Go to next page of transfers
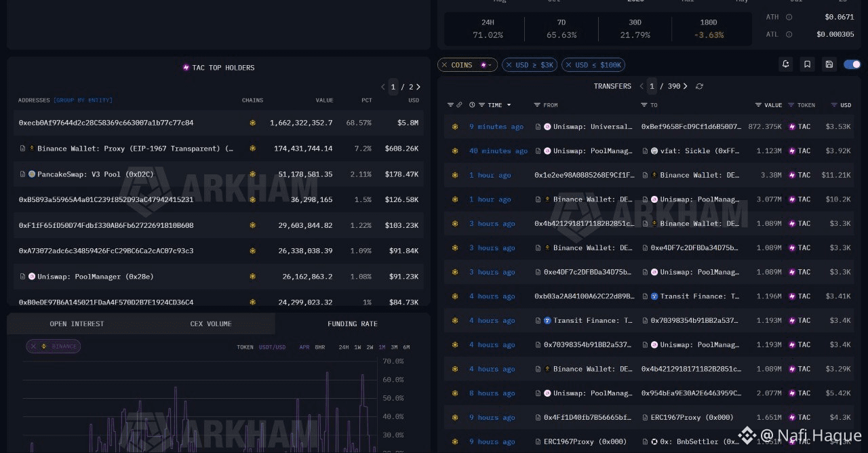Image resolution: width=868 pixels, height=453 pixels. tap(686, 86)
